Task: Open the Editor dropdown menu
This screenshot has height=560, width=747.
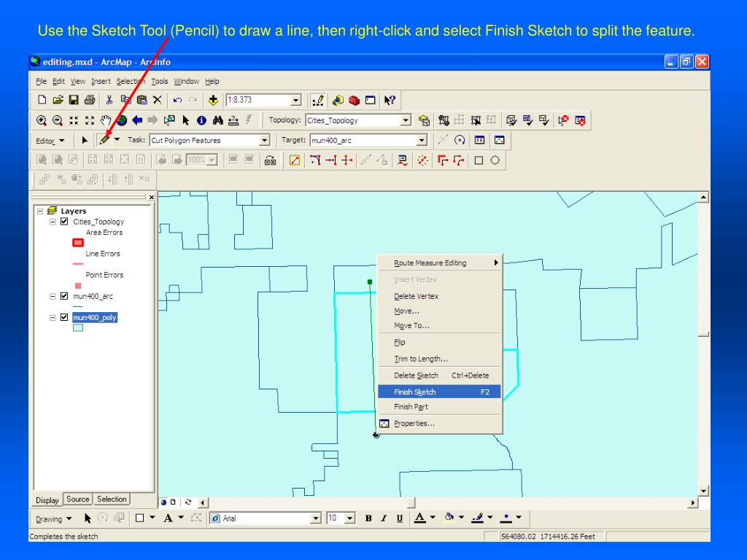Action: (50, 141)
